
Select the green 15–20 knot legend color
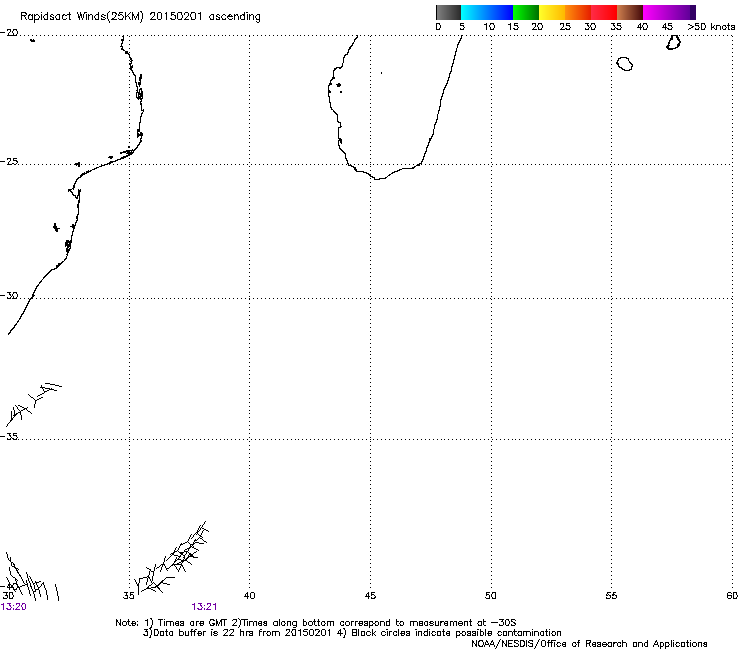click(x=526, y=12)
